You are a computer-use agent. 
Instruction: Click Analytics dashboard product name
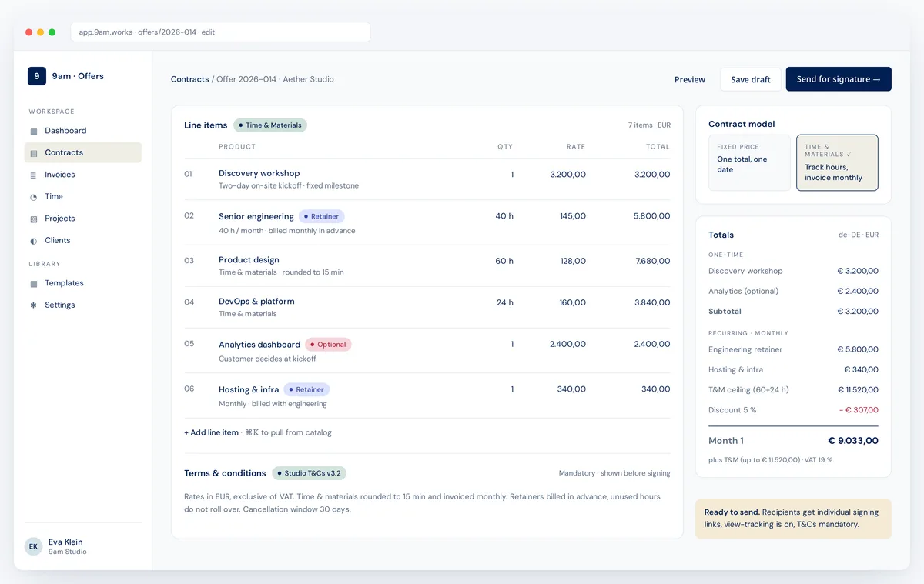(x=259, y=345)
